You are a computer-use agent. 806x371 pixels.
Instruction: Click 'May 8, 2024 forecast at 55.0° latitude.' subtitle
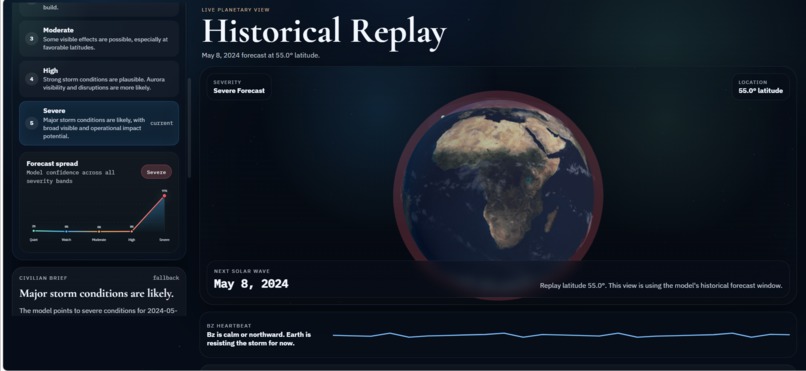pos(261,55)
